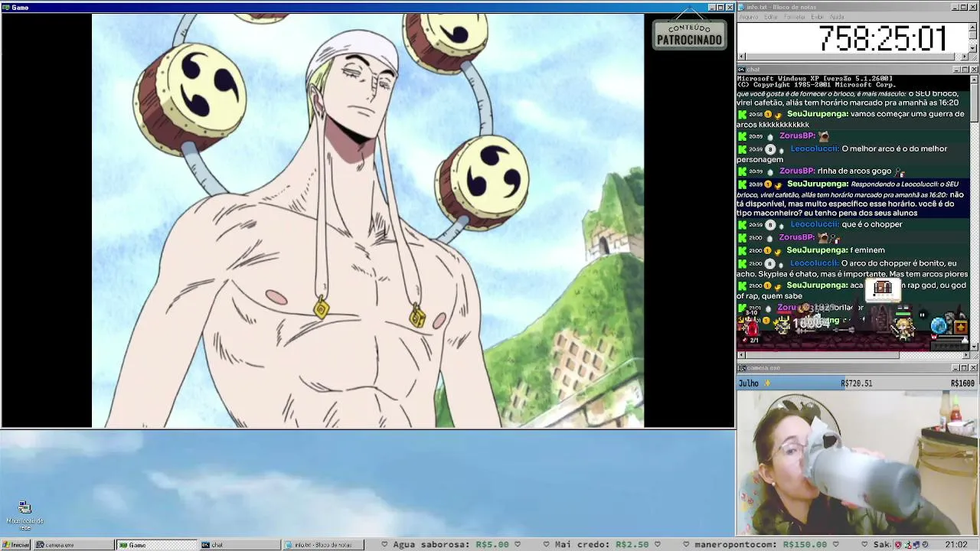Open the Editar menu in Bloco de notas
This screenshot has height=551, width=980.
coord(771,17)
